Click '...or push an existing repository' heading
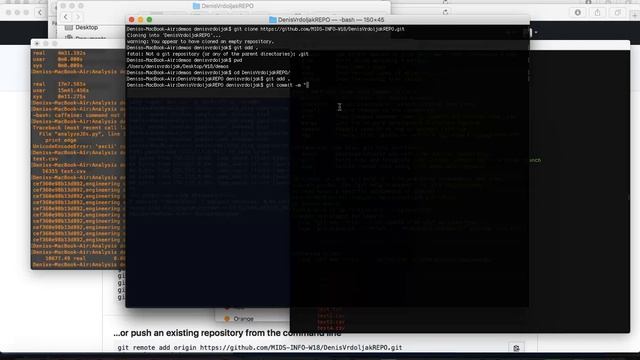Screen dimensions: 640x360 point(227,333)
